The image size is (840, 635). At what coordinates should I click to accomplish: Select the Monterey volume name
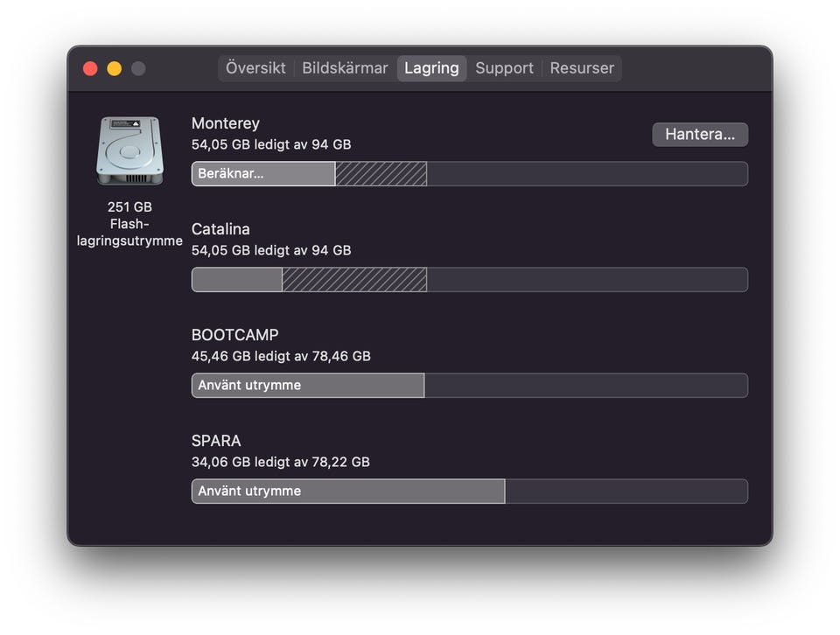point(226,123)
